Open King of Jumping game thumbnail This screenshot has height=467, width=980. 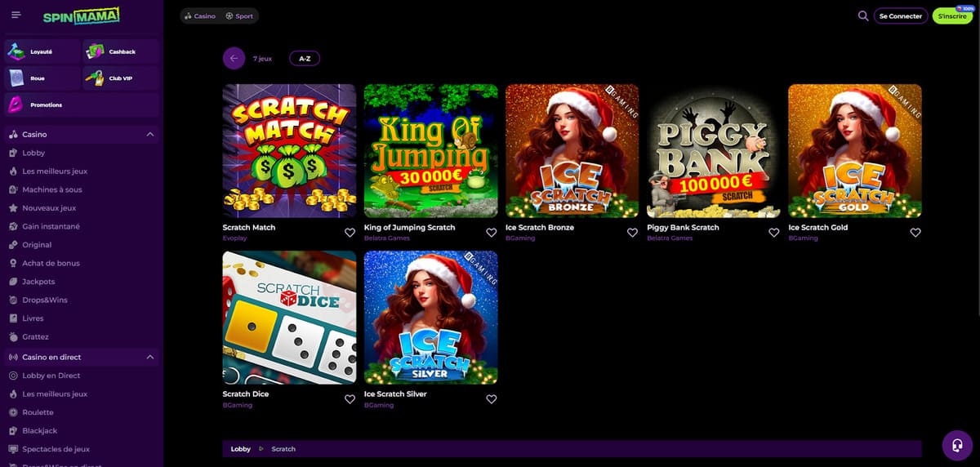[x=430, y=151]
